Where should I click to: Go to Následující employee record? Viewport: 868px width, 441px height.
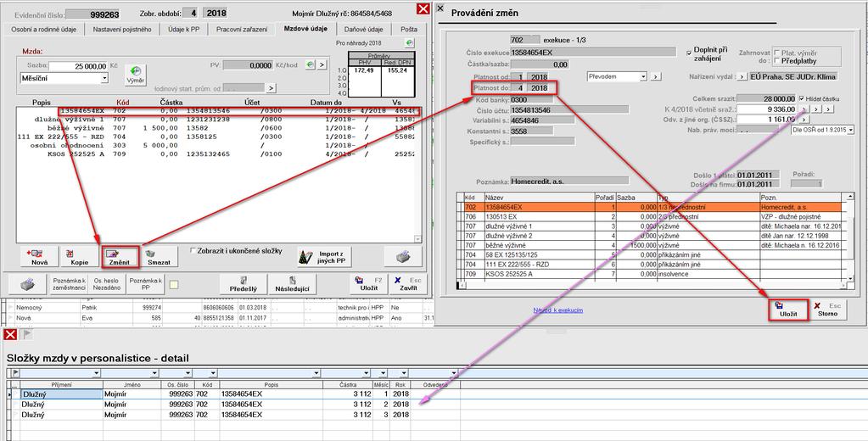pos(292,284)
